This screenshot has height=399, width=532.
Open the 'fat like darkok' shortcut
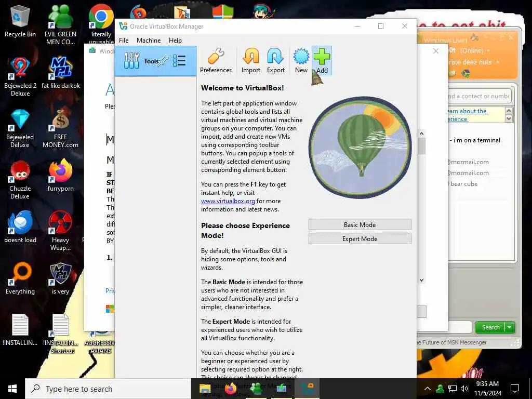(x=60, y=73)
